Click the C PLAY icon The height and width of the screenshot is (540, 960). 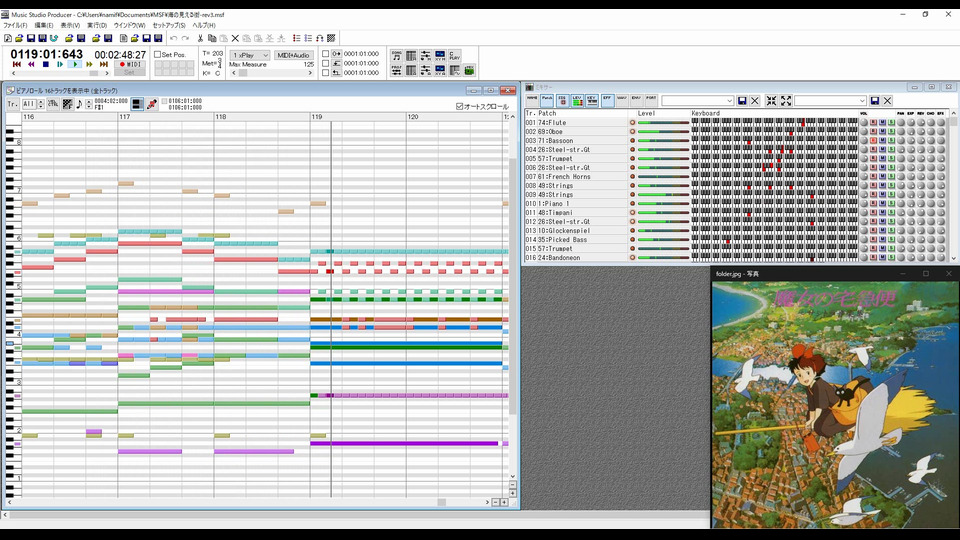(x=455, y=56)
